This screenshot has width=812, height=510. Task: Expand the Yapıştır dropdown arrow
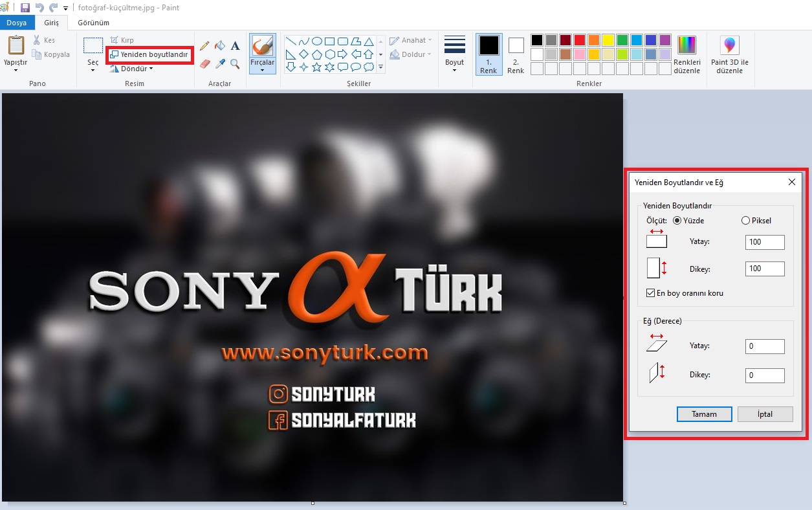pyautogui.click(x=16, y=69)
